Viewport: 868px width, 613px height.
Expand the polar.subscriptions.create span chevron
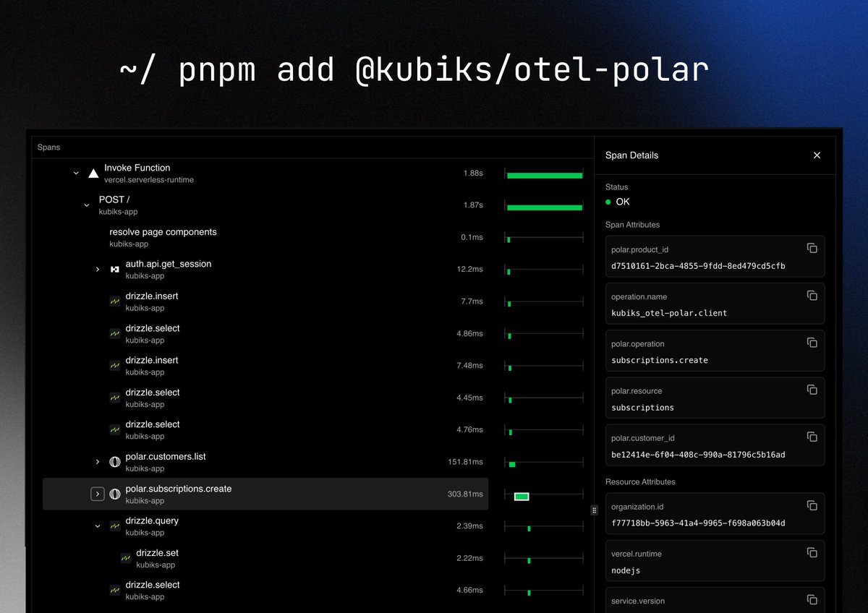pos(98,494)
